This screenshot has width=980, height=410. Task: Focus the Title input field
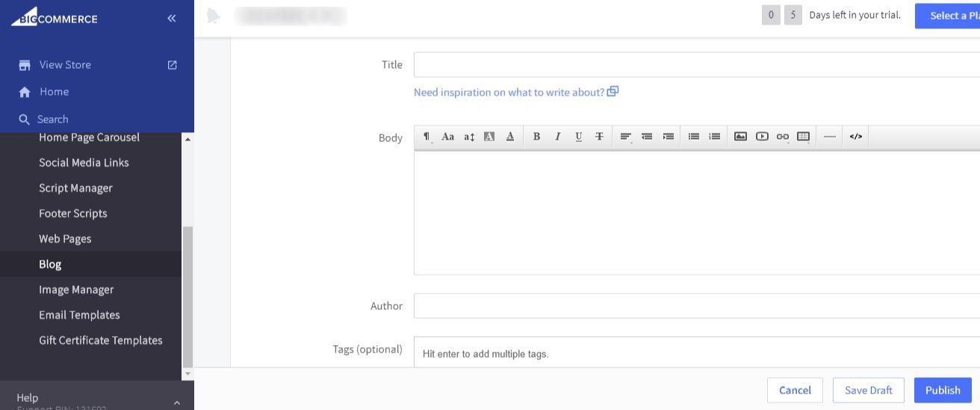click(x=697, y=65)
